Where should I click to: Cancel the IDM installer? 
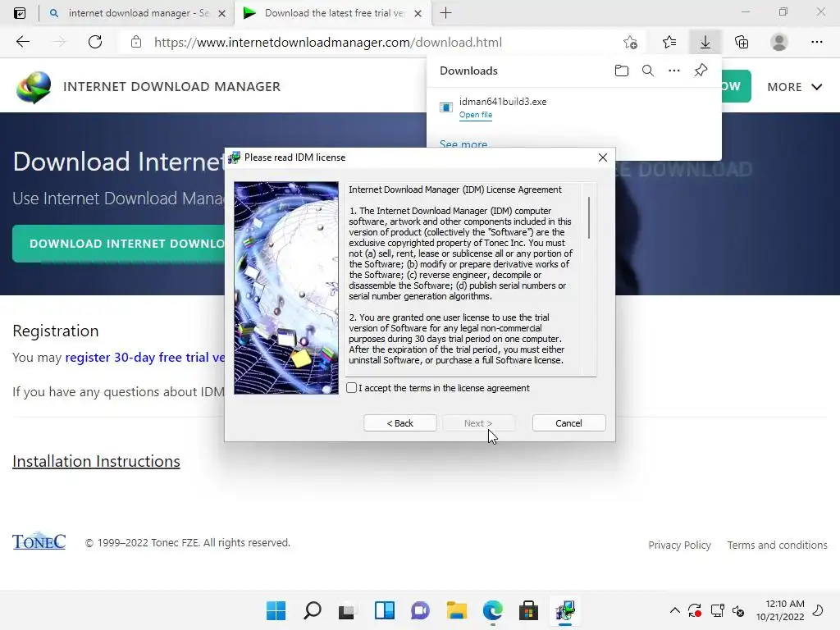click(x=568, y=423)
